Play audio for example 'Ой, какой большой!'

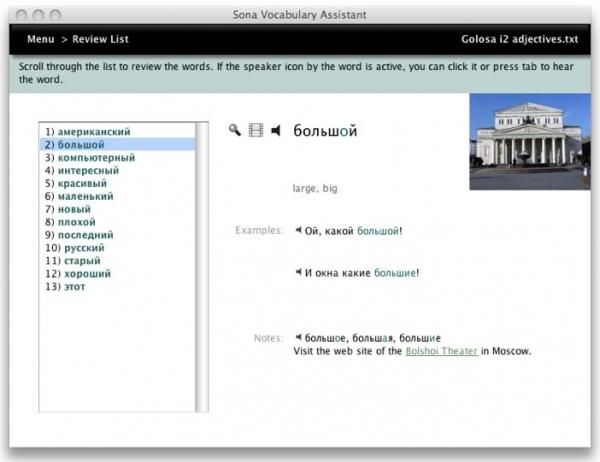[x=298, y=230]
